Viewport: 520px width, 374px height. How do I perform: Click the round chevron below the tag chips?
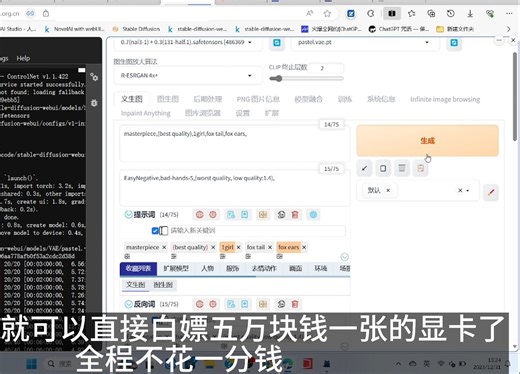(345, 257)
